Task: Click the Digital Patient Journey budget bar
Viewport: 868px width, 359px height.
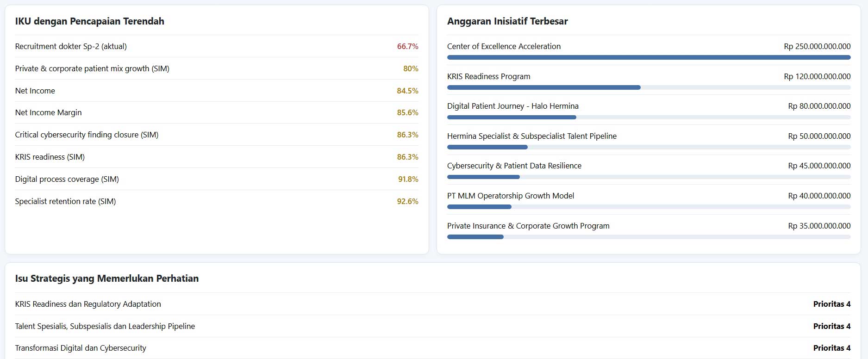Action: 649,117
